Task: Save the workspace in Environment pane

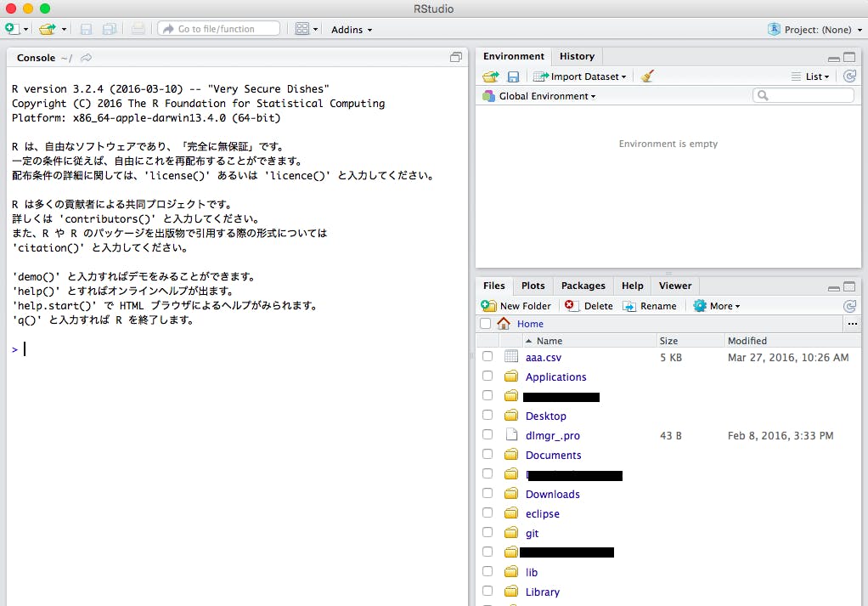Action: 515,76
